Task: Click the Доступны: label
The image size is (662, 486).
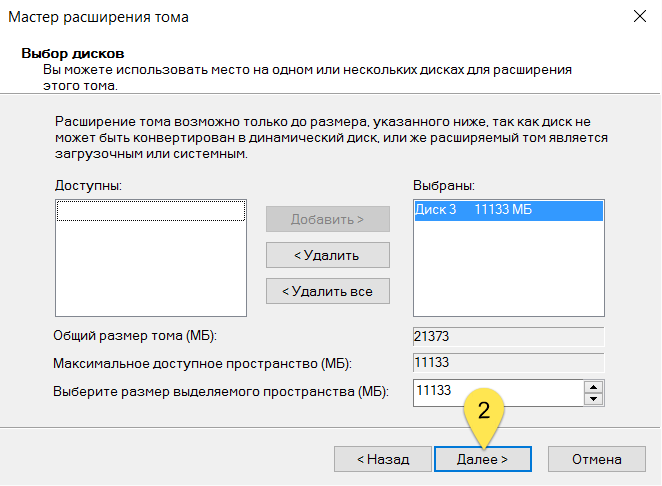Action: [x=88, y=186]
